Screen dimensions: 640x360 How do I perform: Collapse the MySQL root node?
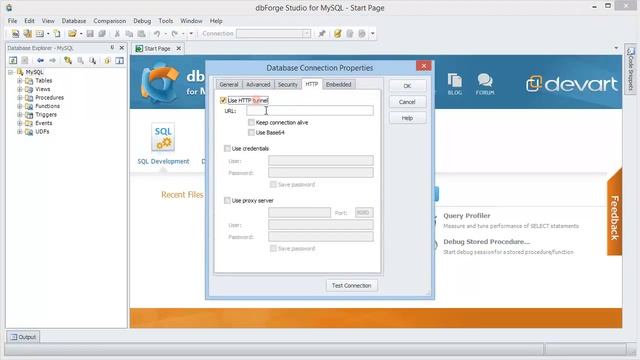(11, 72)
